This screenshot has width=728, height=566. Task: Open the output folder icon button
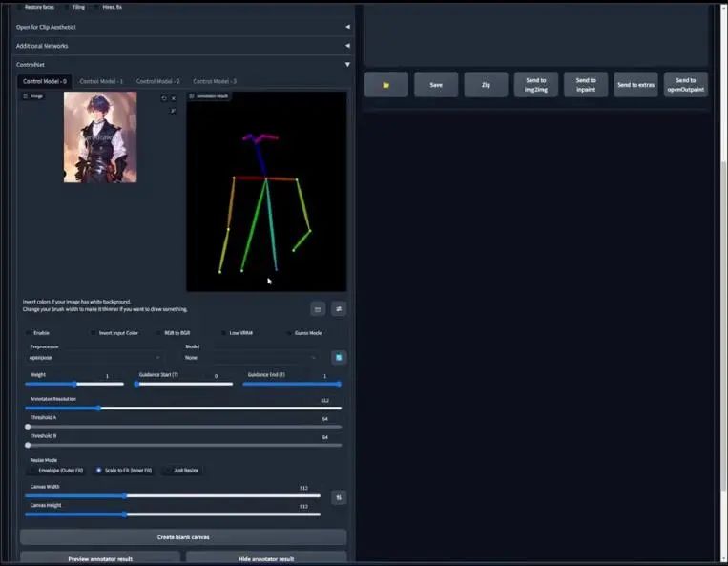pyautogui.click(x=386, y=85)
